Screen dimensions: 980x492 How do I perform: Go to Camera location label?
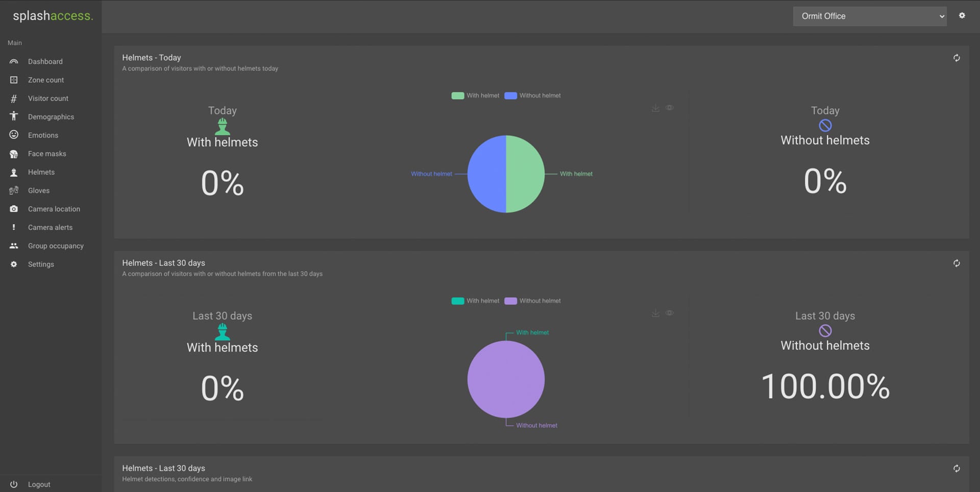(x=54, y=209)
